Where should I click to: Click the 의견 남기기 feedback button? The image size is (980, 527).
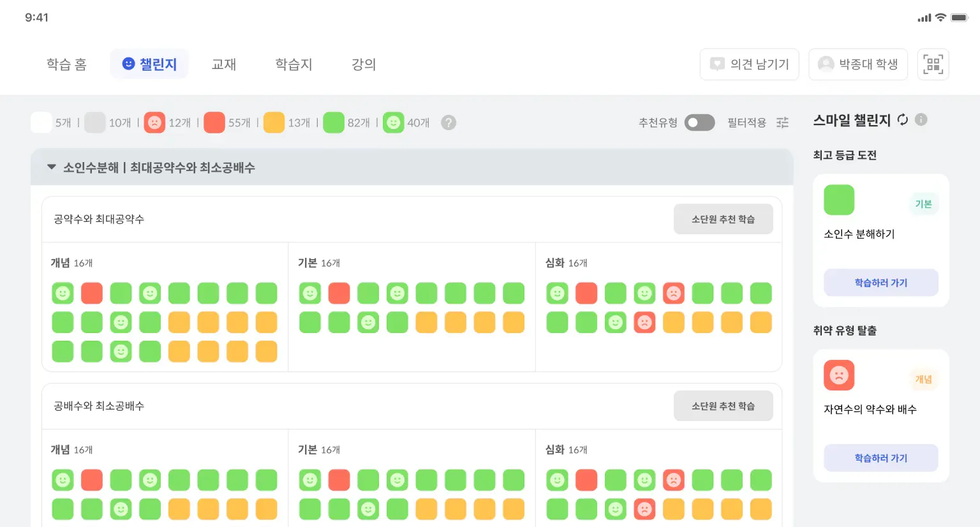click(750, 64)
